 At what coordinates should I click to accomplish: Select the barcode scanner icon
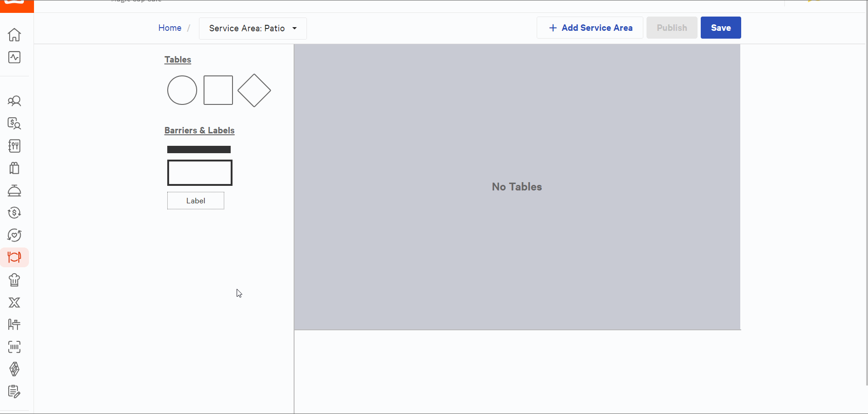pos(14,347)
